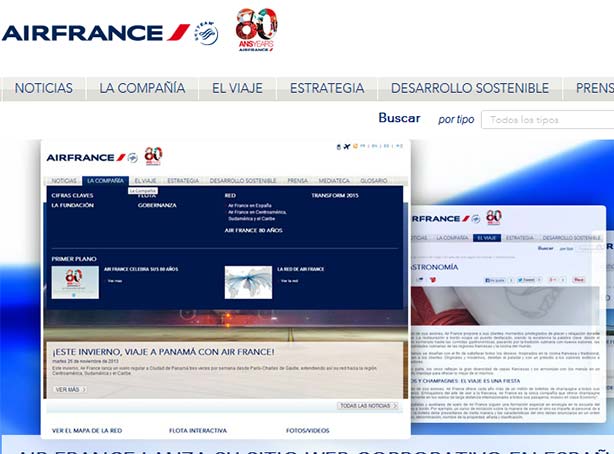Click the network map thumbnail in the preview
Image resolution: width=614 pixels, height=454 pixels.
click(248, 282)
